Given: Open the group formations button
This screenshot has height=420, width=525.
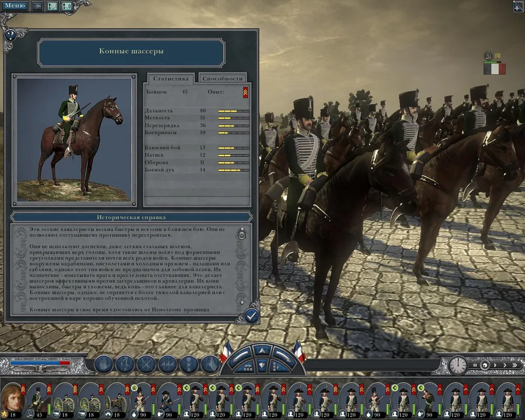Looking at the screenshot, I should (167, 364).
